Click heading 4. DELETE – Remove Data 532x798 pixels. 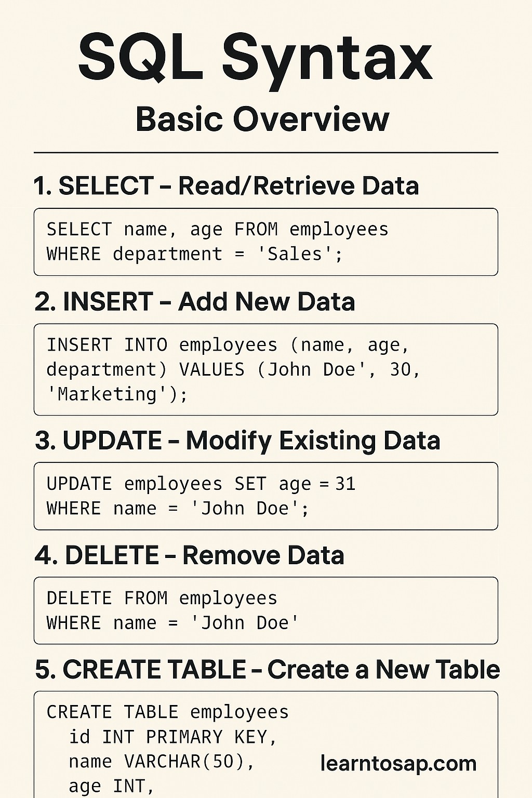pyautogui.click(x=189, y=555)
